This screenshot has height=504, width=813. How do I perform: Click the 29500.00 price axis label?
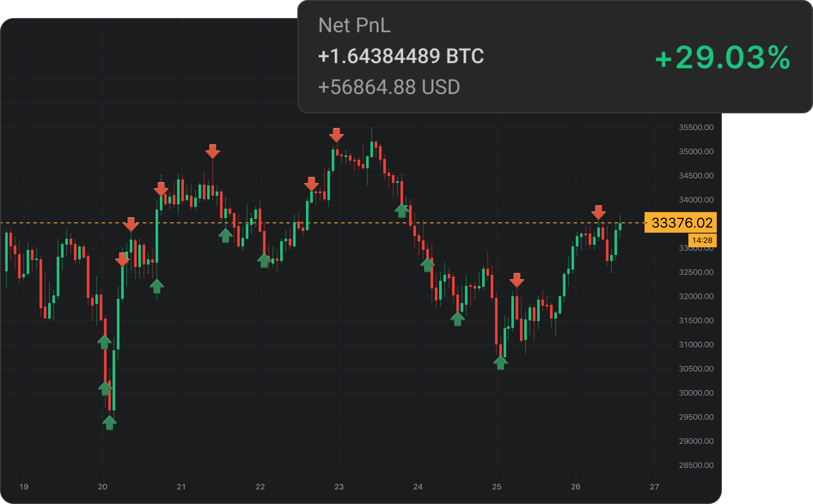(x=696, y=417)
